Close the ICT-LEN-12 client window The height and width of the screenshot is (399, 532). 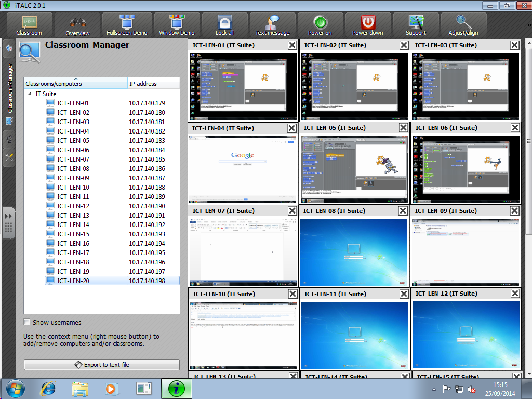pyautogui.click(x=515, y=294)
